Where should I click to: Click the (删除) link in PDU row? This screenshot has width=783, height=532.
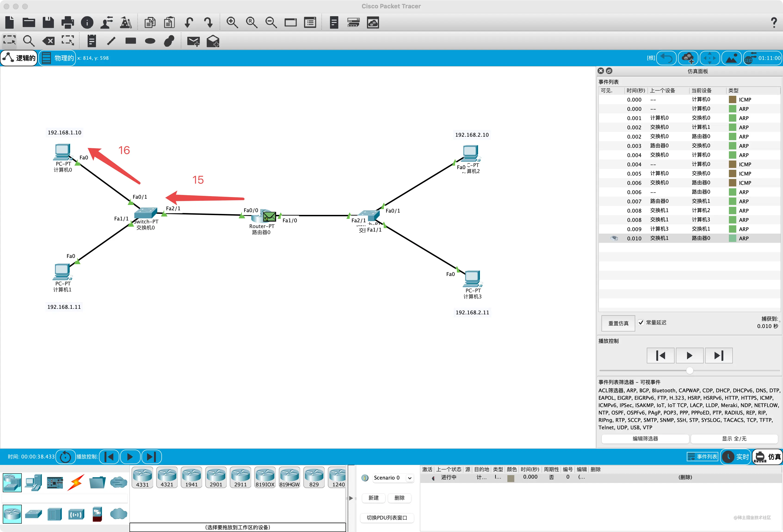click(685, 477)
